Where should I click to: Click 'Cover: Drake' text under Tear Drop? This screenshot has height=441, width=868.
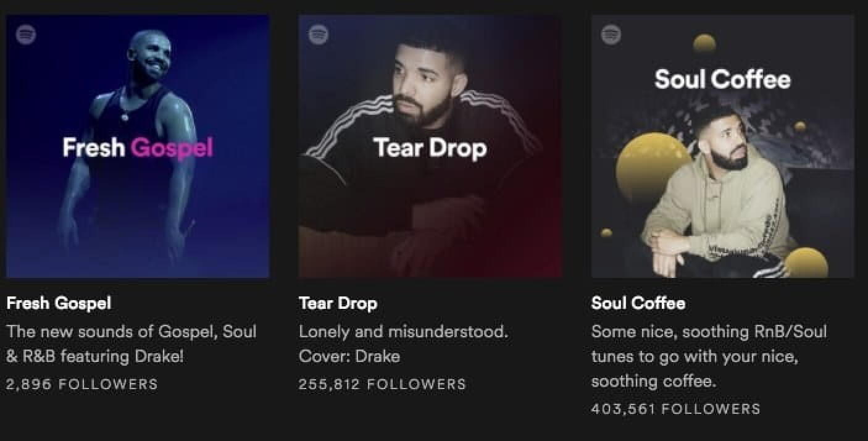pyautogui.click(x=349, y=356)
